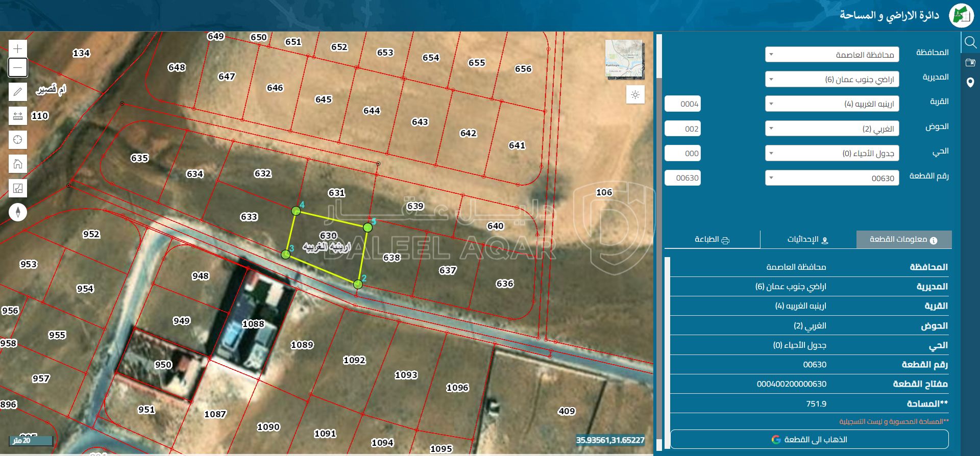Screen dimensions: 980x456
Task: Select the معلومات القطعة parcel info tab
Action: pos(903,240)
